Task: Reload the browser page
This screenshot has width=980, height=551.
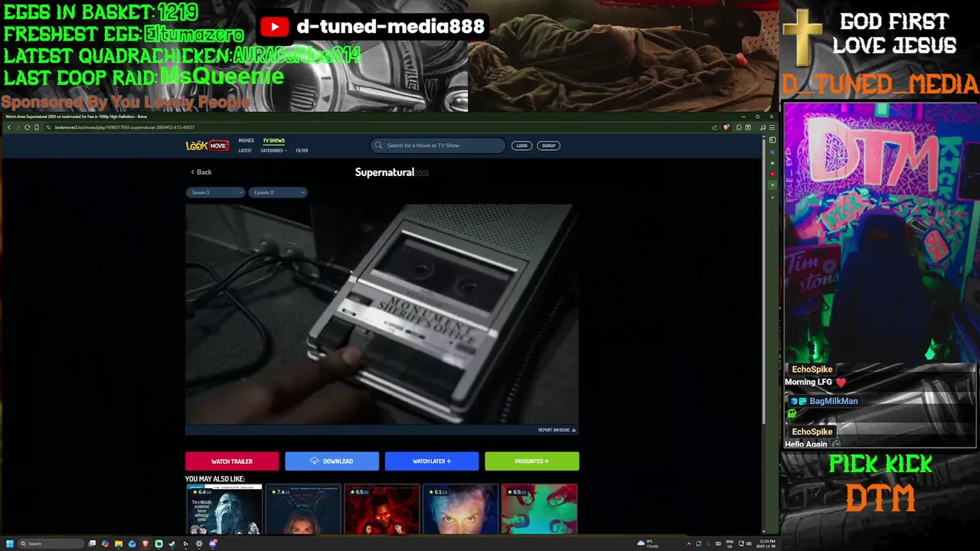Action: click(x=28, y=127)
